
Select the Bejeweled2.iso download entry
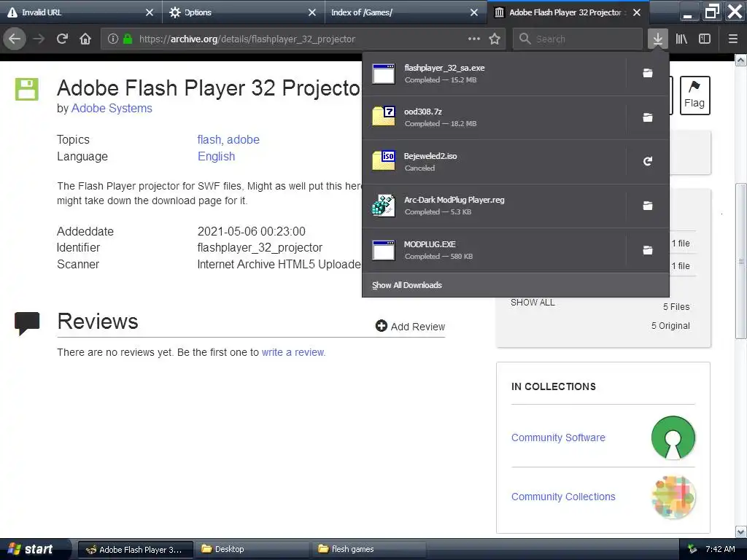pos(494,161)
